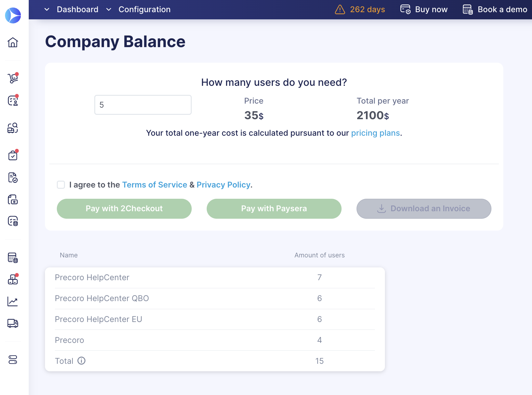
Task: Click the 2100$ total per year value
Action: [x=373, y=115]
